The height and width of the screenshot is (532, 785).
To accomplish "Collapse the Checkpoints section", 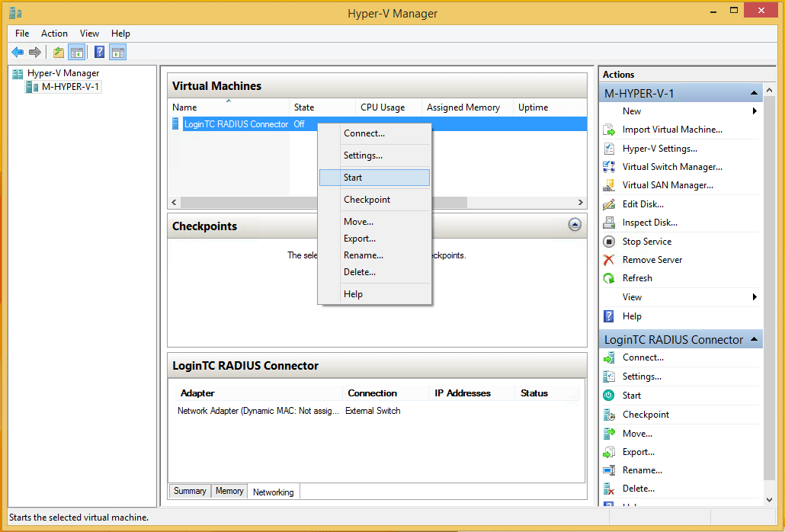I will [x=575, y=225].
